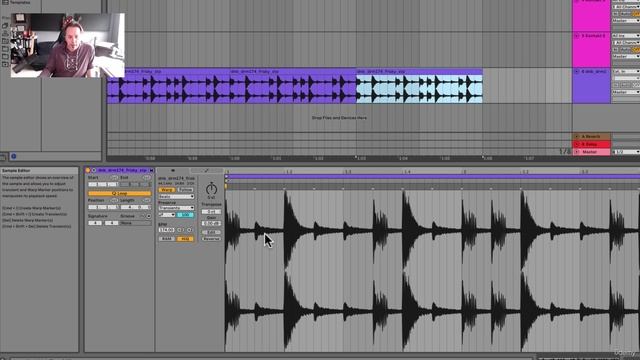Click the Transpose value field

tap(211, 211)
